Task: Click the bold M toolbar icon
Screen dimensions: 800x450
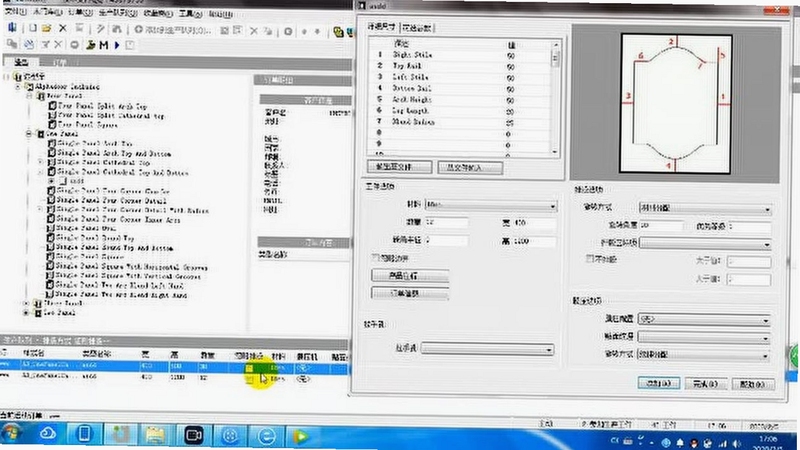Action: 104,45
